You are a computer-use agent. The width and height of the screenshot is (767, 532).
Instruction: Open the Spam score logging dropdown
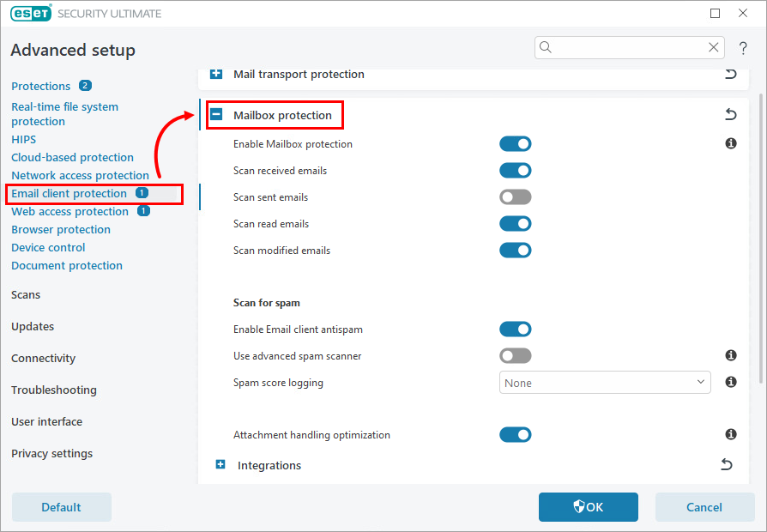point(605,383)
